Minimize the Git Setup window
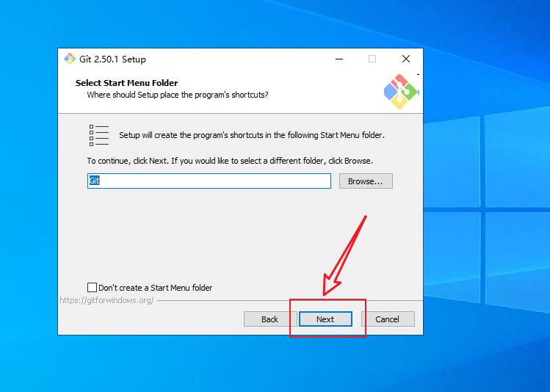The width and height of the screenshot is (550, 392). (x=339, y=59)
